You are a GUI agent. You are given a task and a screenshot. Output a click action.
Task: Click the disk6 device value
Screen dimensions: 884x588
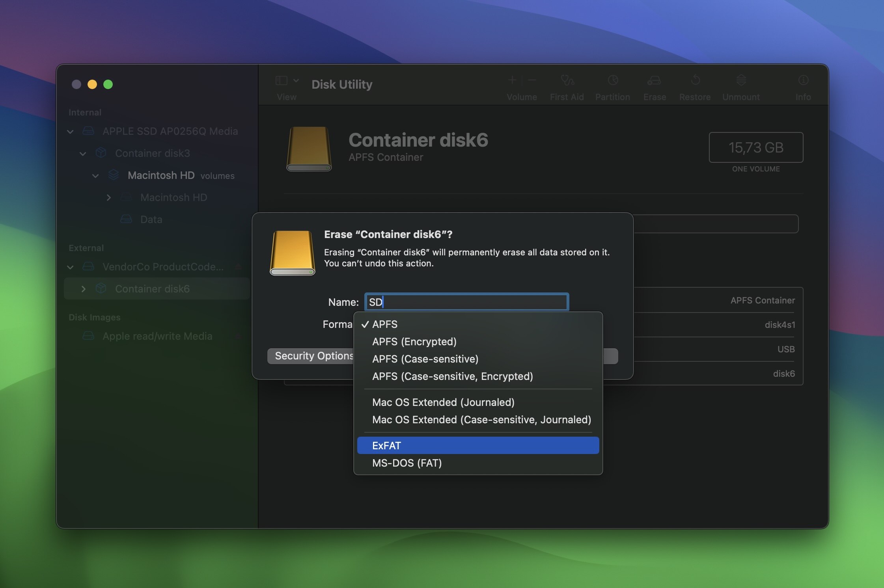(784, 374)
